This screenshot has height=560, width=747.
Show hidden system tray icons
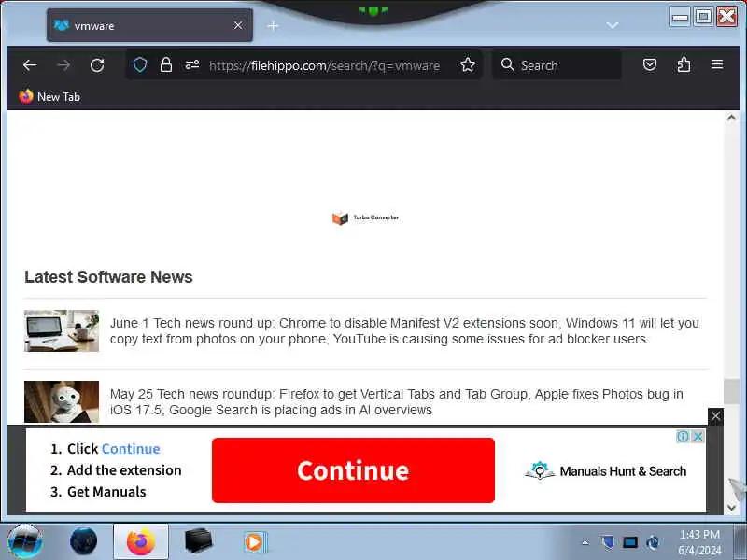tap(585, 542)
